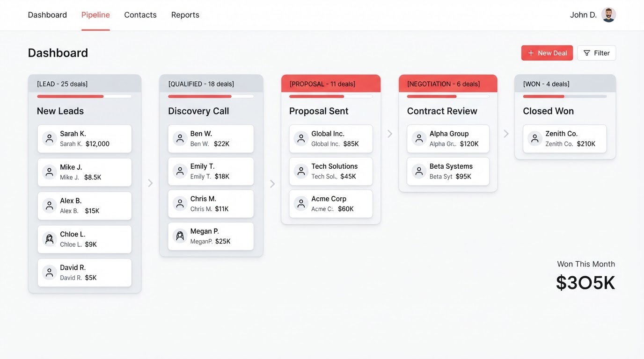The image size is (644, 359).
Task: Open the Dashboard nav tab
Action: point(47,15)
